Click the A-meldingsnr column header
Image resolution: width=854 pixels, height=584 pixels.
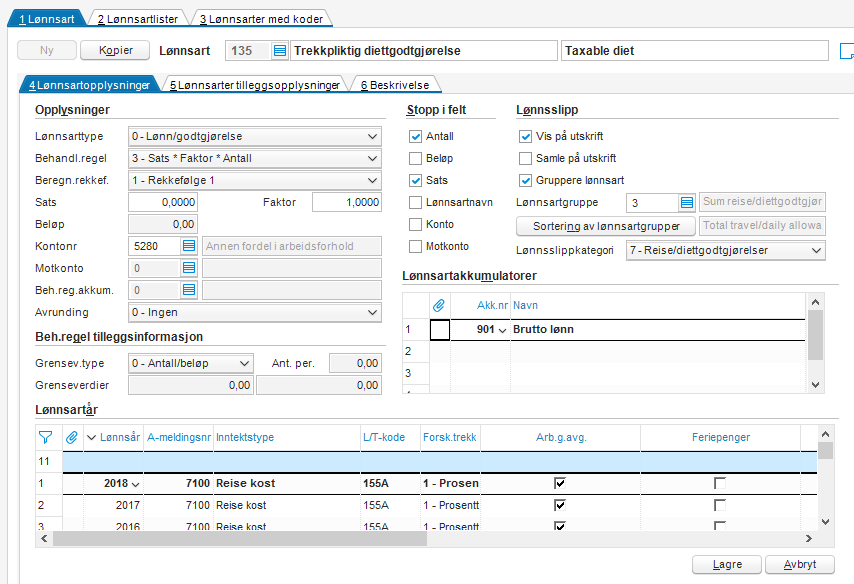pos(179,437)
